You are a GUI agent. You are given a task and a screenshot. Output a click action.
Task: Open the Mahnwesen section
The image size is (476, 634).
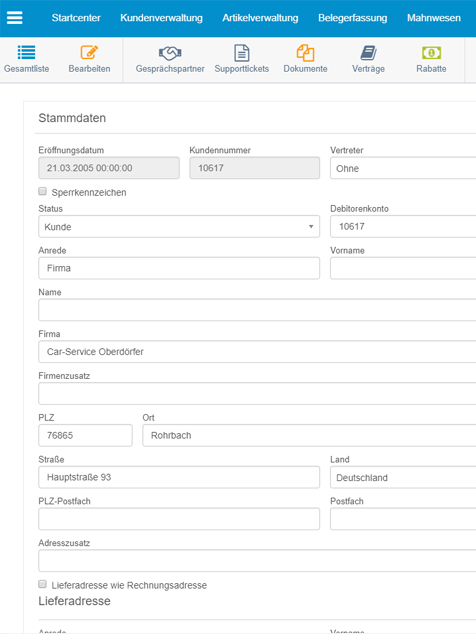[x=434, y=18]
